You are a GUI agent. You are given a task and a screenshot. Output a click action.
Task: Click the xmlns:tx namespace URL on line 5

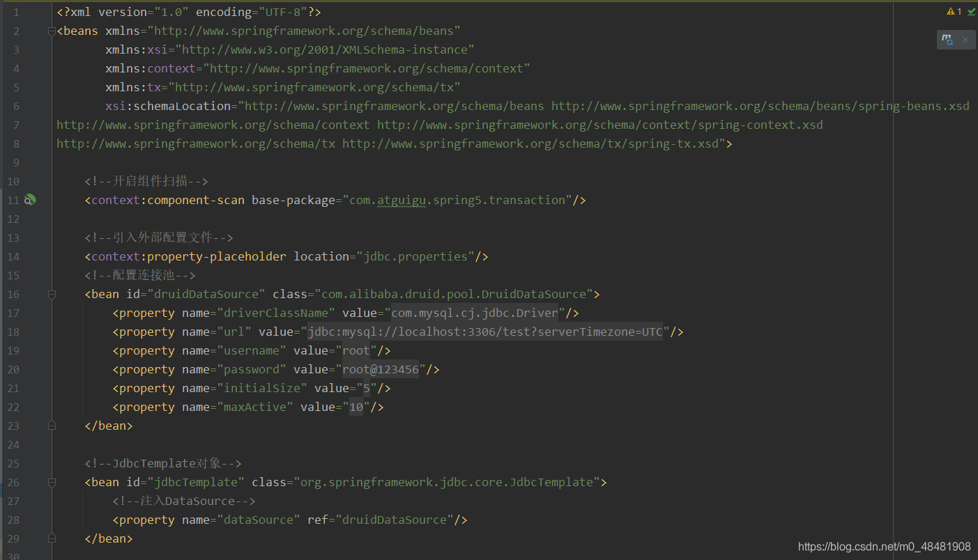[x=314, y=87]
